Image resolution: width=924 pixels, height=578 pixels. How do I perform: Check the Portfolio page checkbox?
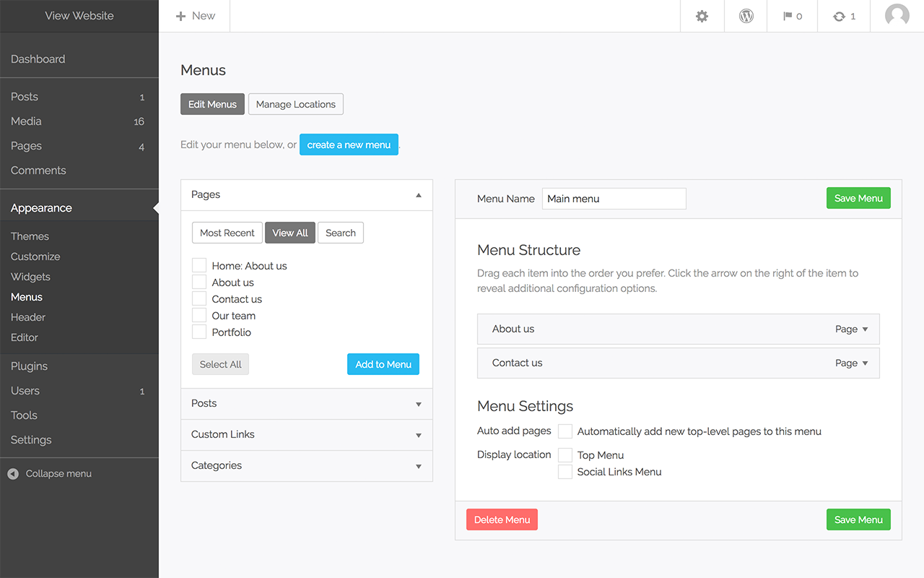coord(199,332)
